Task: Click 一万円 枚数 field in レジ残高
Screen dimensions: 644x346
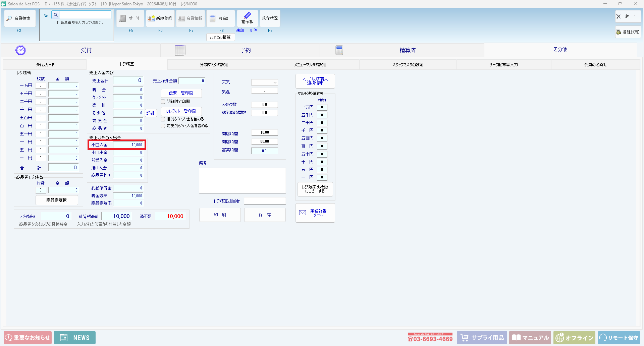Action: 41,85
